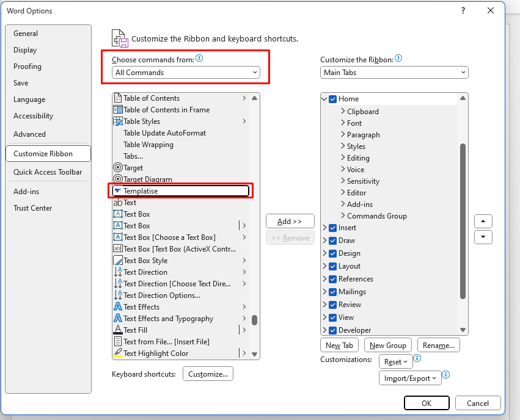Open the Help question mark
This screenshot has width=520, height=420.
(x=463, y=10)
